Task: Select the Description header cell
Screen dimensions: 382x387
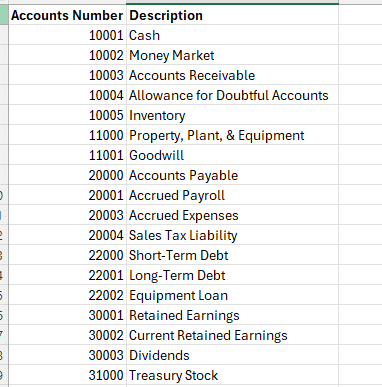Action: [232, 15]
